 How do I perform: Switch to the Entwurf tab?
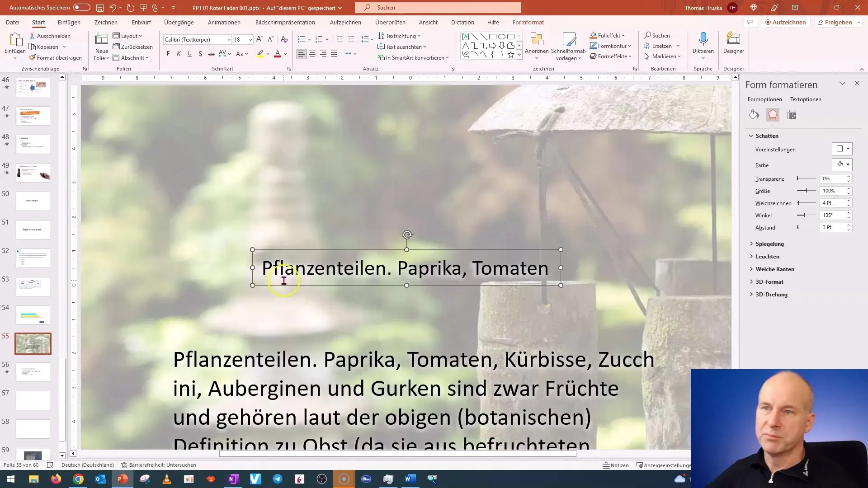[x=141, y=22]
